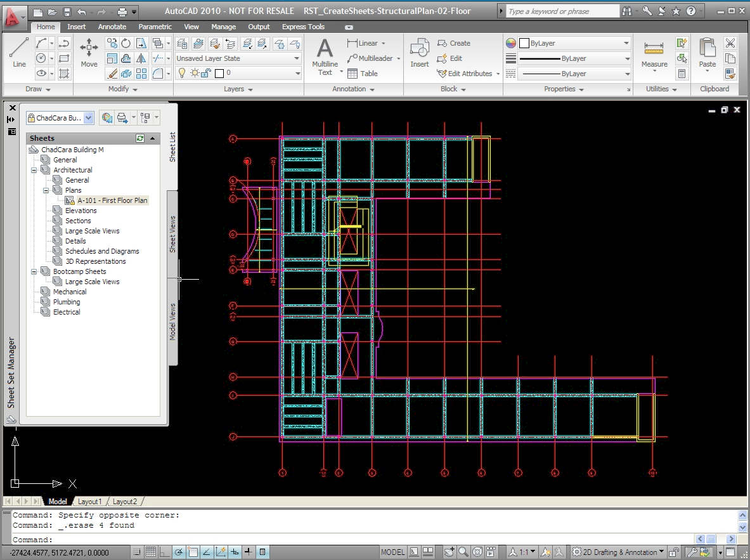Collapse the Bootcamp Sheets subset node
This screenshot has width=750, height=560.
34,272
